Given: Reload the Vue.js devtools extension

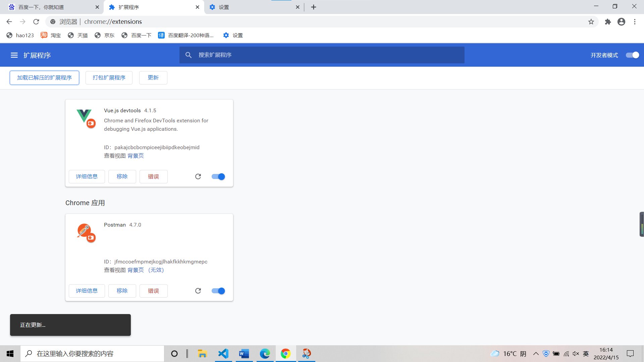Looking at the screenshot, I should pos(198,177).
